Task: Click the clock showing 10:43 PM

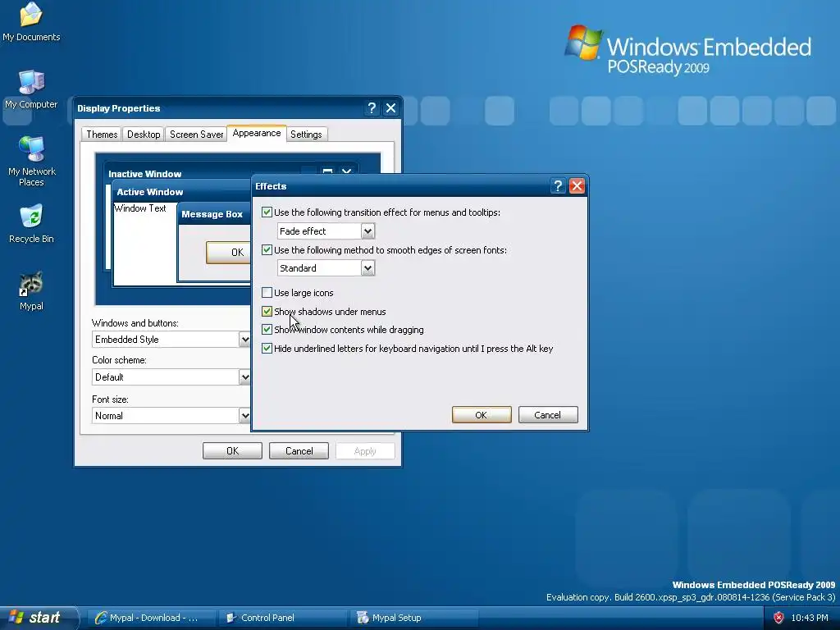Action: tap(810, 618)
